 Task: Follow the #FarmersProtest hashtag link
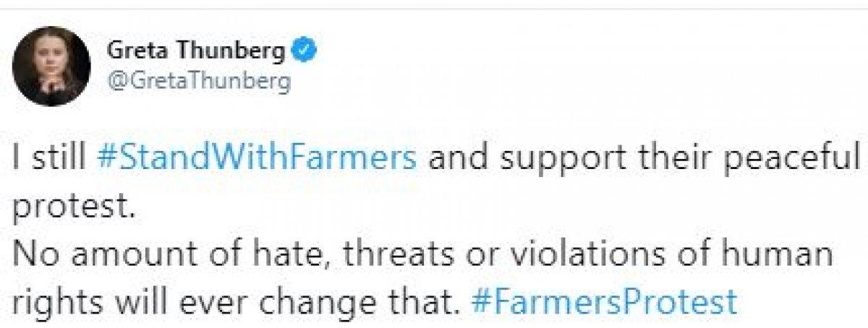click(603, 297)
